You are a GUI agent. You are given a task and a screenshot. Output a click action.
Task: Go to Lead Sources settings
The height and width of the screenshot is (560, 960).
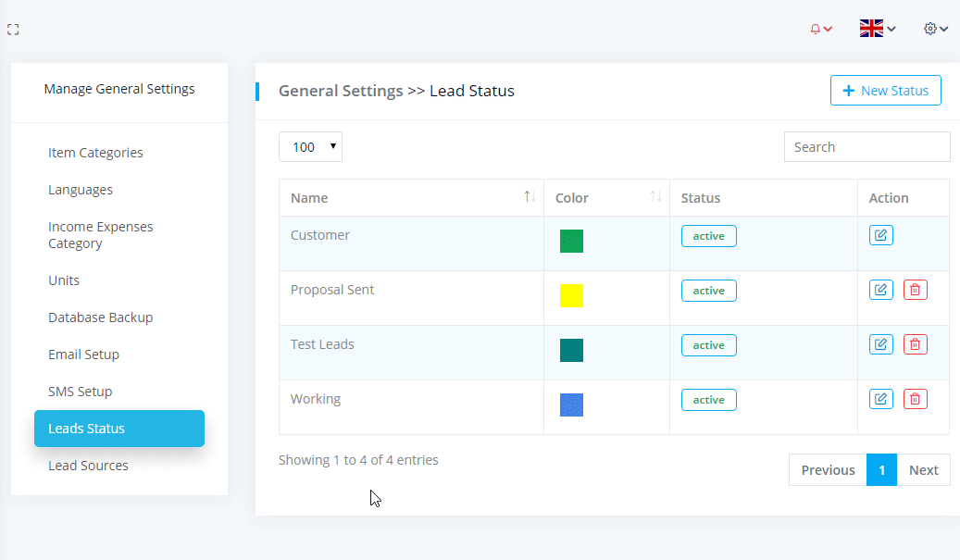click(88, 466)
